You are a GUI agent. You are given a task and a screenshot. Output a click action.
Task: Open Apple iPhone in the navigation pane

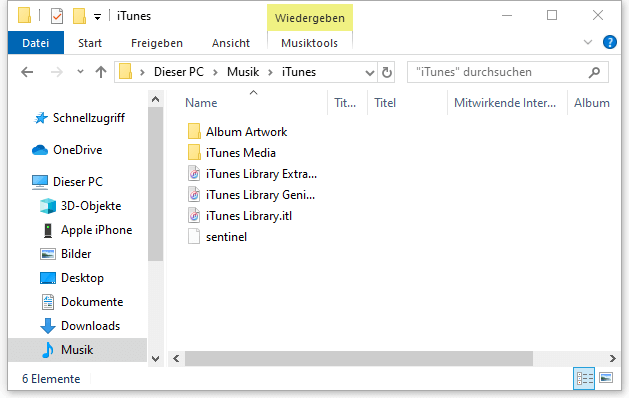pos(96,230)
